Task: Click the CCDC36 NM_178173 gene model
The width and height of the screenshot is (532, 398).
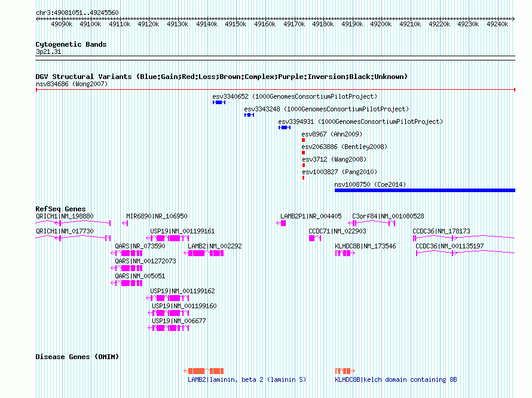Action: coord(464,238)
